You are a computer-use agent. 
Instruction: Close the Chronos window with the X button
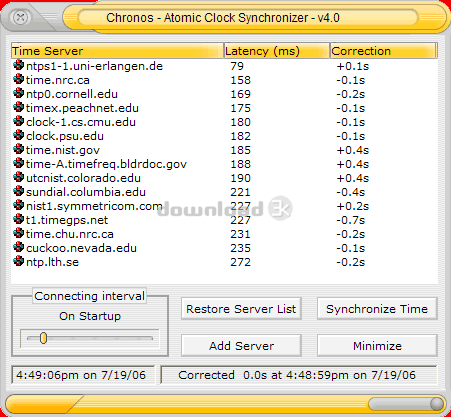coord(20,17)
